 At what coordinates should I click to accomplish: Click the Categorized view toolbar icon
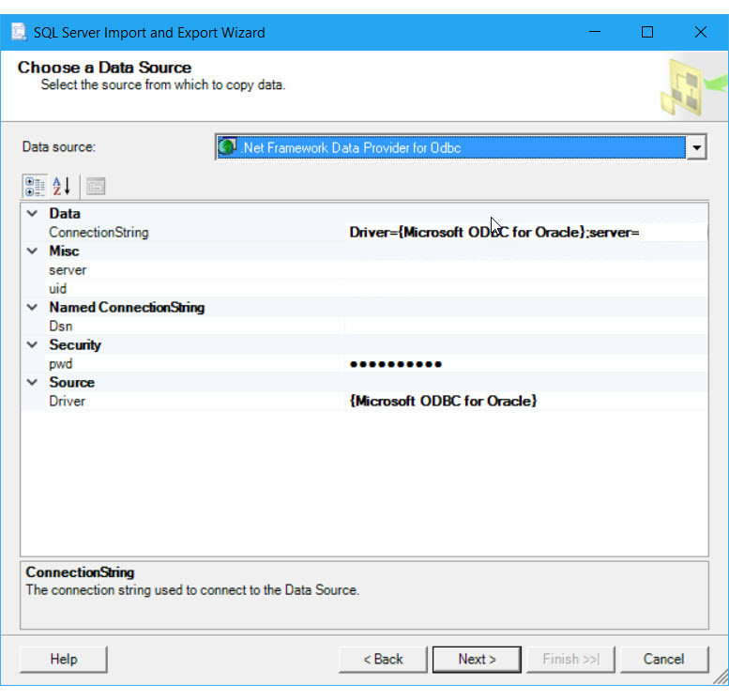[35, 187]
